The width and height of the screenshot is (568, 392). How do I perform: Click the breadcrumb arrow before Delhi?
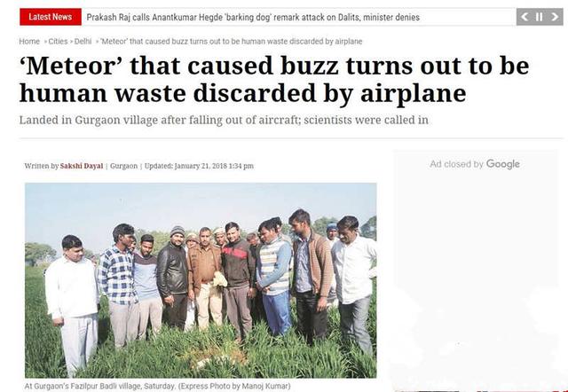pos(71,42)
